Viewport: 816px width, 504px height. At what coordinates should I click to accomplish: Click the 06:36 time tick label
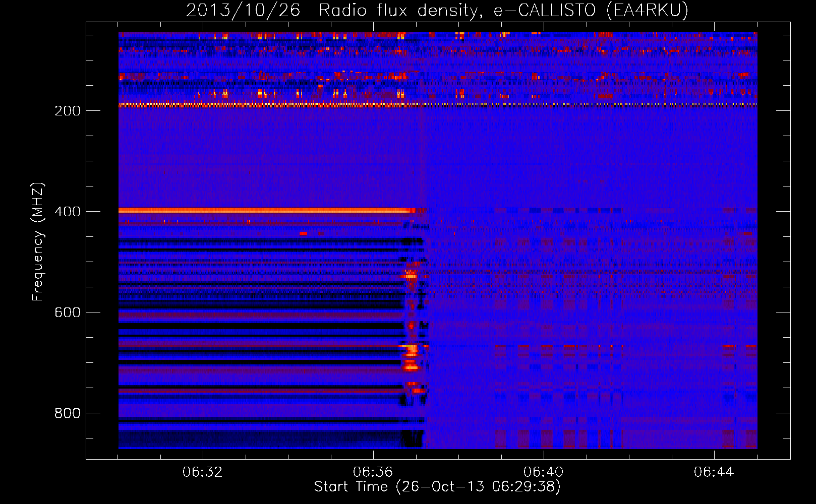coord(373,472)
